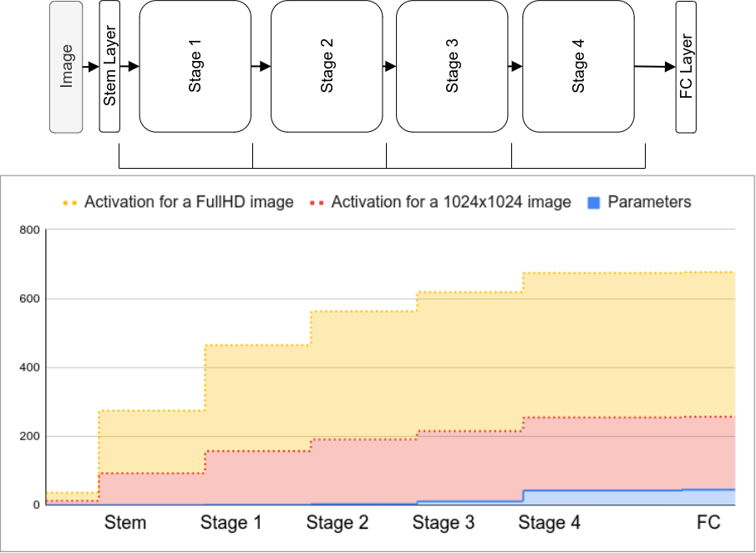Click the FC axis label

click(x=708, y=523)
